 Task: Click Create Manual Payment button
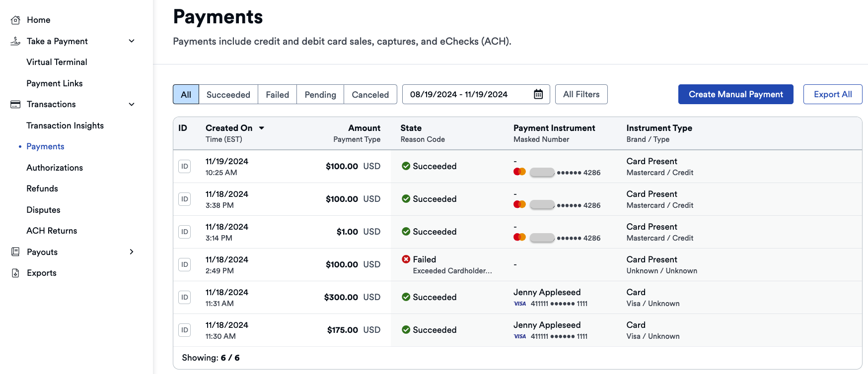coord(735,94)
